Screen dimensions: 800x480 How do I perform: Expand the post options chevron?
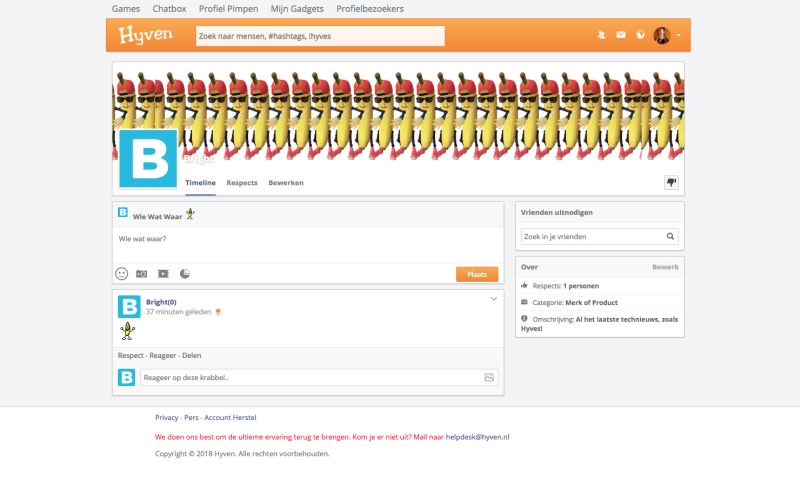tap(493, 299)
